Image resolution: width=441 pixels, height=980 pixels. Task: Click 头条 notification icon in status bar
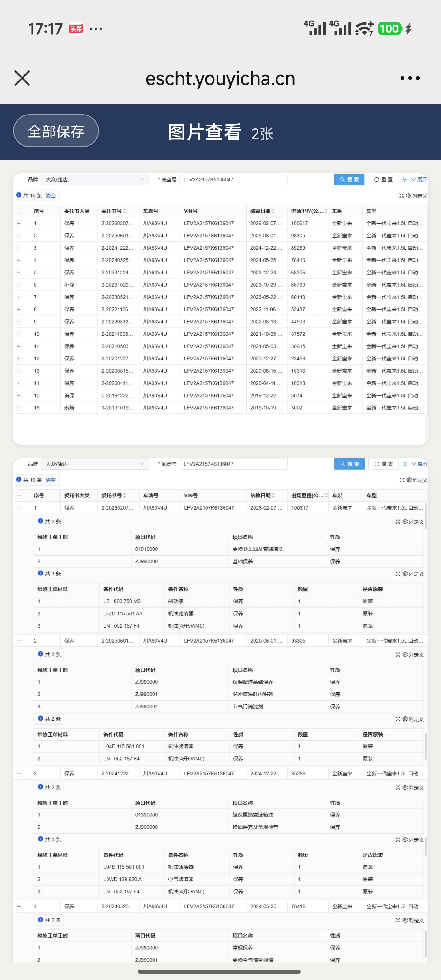coord(76,29)
